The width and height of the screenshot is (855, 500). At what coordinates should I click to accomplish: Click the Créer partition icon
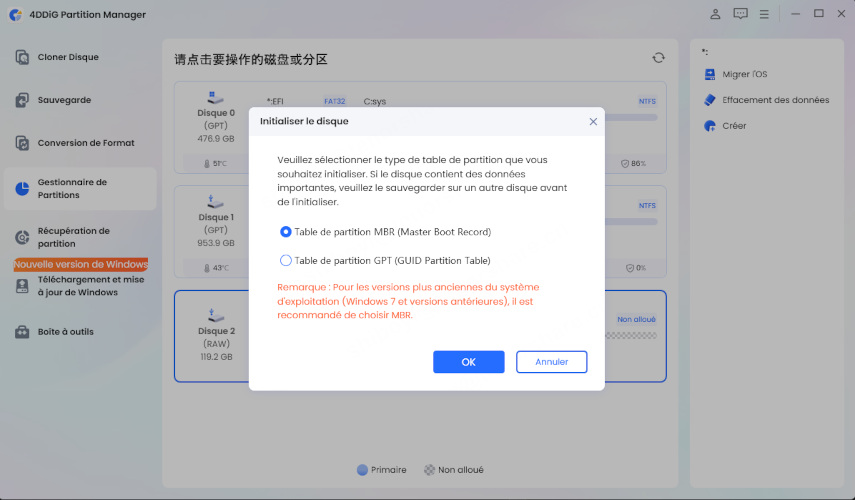(x=709, y=126)
